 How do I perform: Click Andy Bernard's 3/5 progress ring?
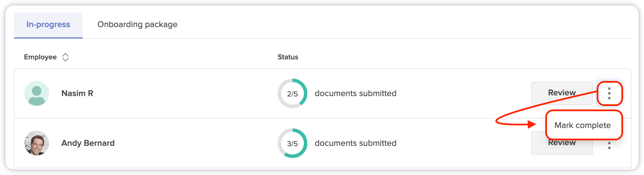pos(293,143)
